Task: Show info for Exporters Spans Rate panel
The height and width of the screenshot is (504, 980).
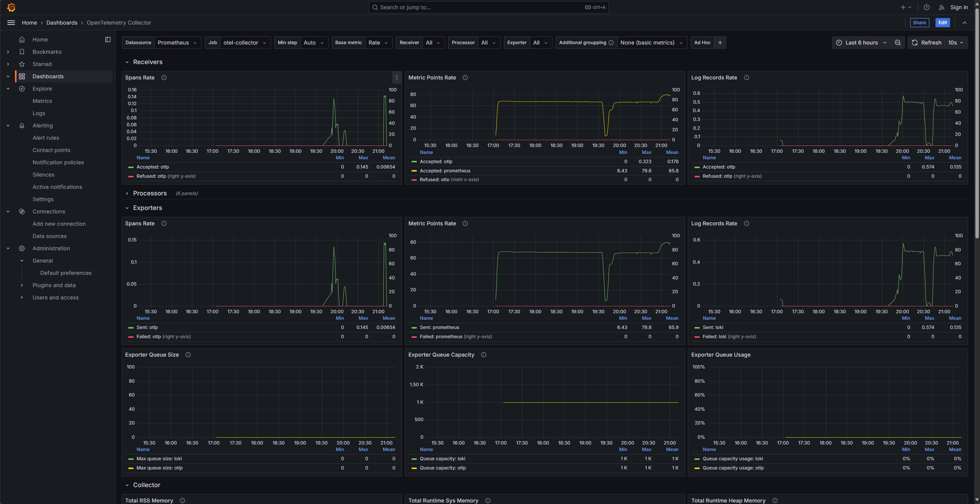Action: 164,223
